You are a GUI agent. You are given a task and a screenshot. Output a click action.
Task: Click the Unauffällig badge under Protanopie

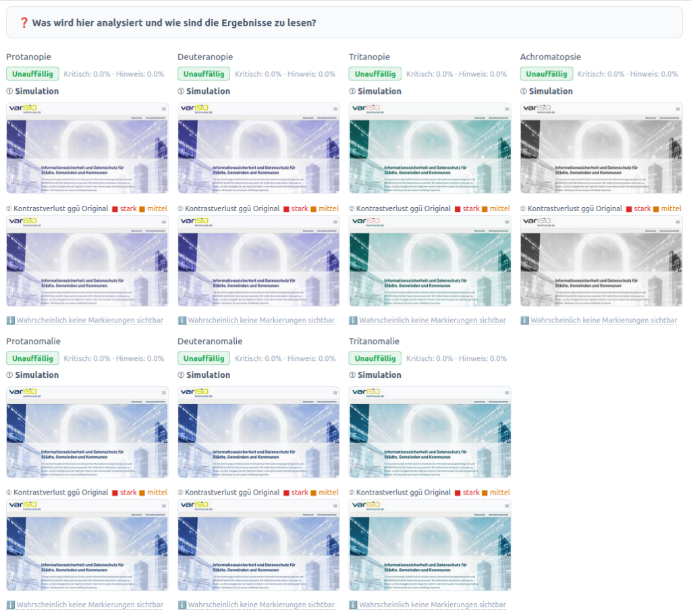(32, 74)
